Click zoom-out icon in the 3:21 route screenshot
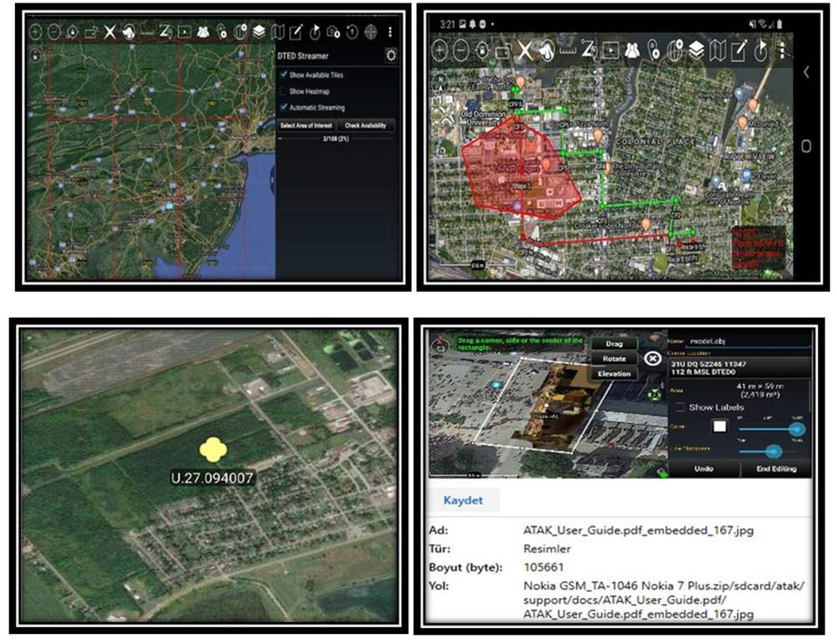Screen dimensions: 837x644 coord(460,50)
